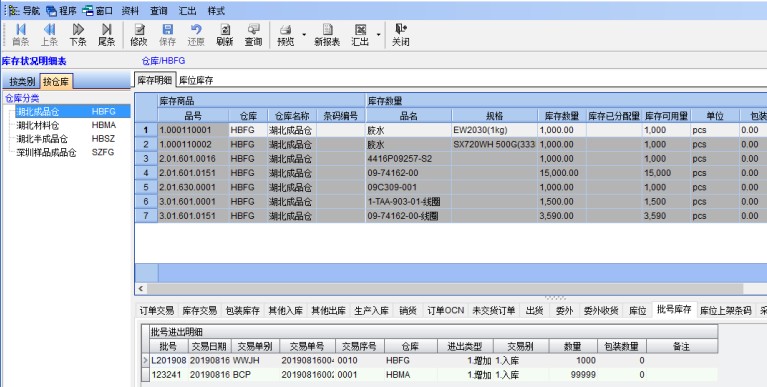Go to first record with 首条

[21, 35]
